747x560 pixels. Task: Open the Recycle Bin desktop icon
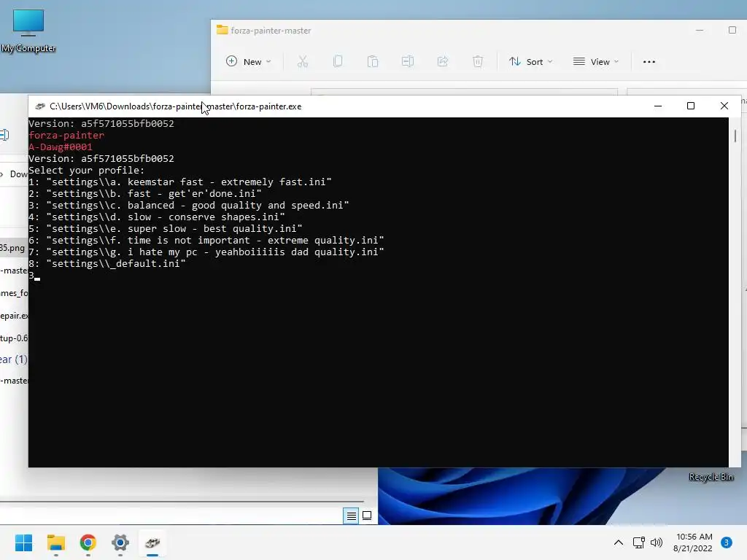click(711, 477)
